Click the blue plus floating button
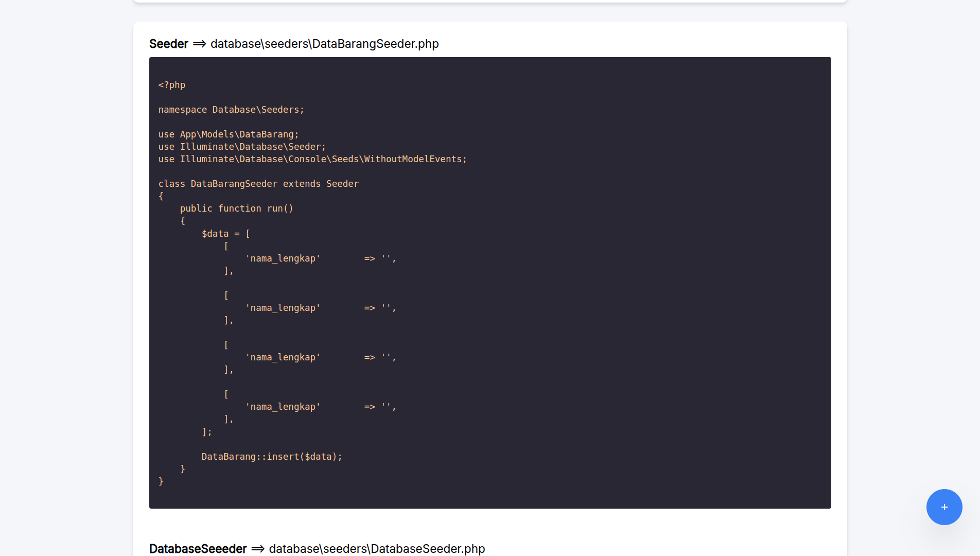The image size is (980, 556). point(944,507)
